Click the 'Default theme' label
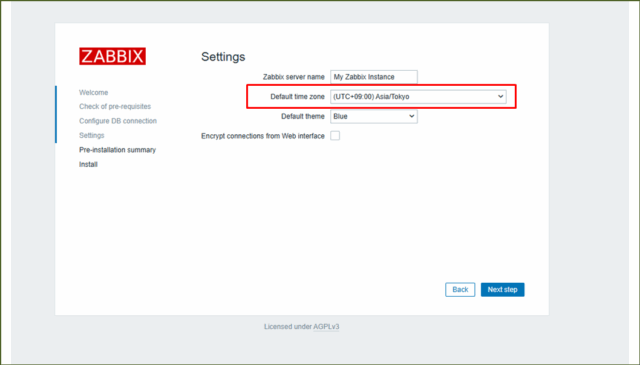The height and width of the screenshot is (365, 640). (303, 116)
